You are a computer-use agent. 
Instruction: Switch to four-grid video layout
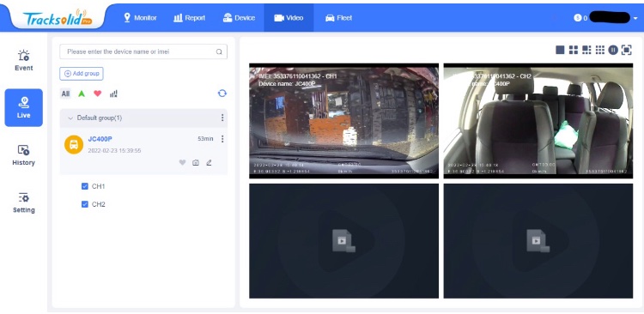(574, 50)
